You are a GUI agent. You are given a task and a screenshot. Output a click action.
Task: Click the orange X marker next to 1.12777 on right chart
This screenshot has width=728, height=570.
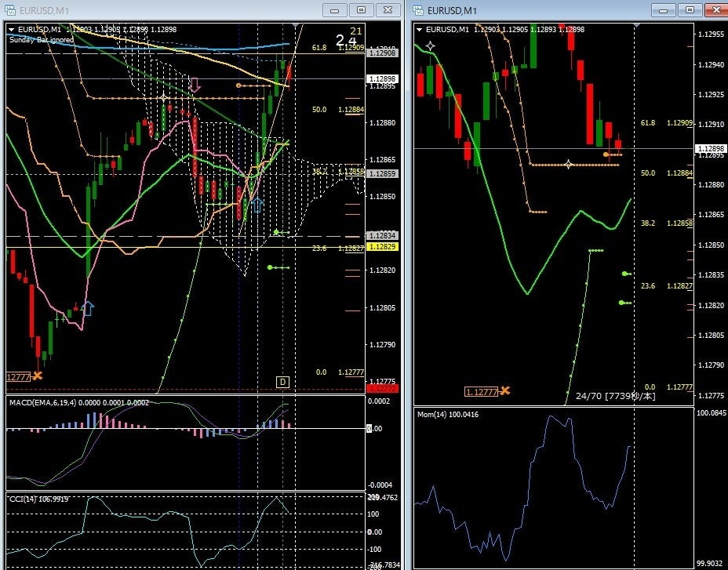click(504, 390)
